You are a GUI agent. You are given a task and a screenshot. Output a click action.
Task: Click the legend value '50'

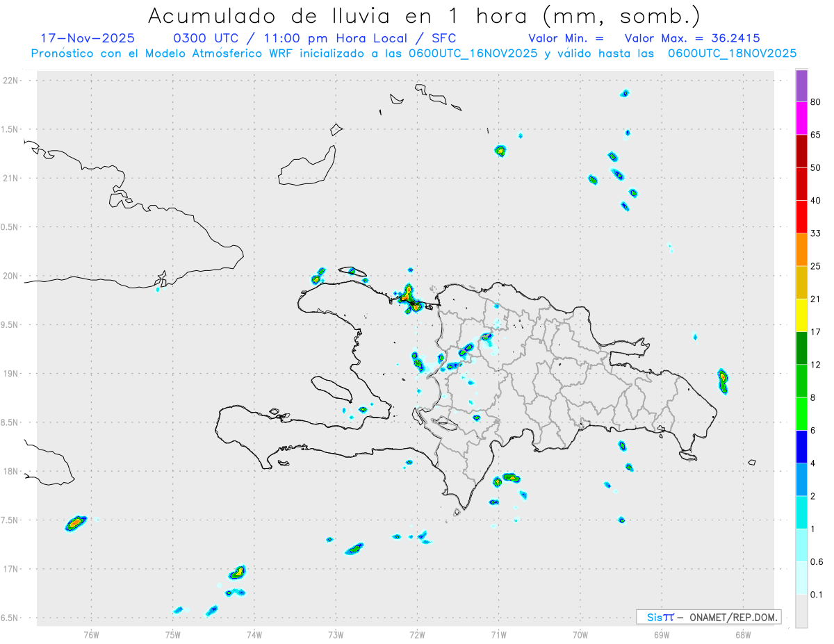816,168
